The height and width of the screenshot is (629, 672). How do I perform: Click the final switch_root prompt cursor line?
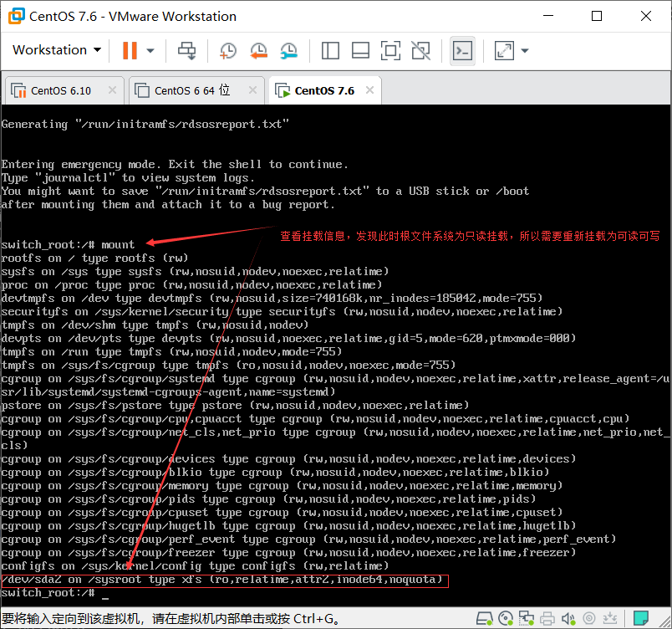coord(55,593)
